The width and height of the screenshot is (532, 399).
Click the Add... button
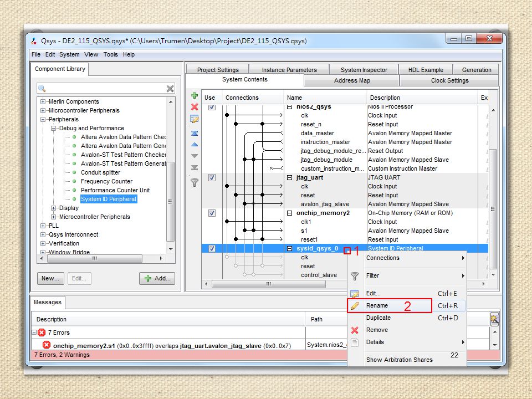tap(157, 278)
